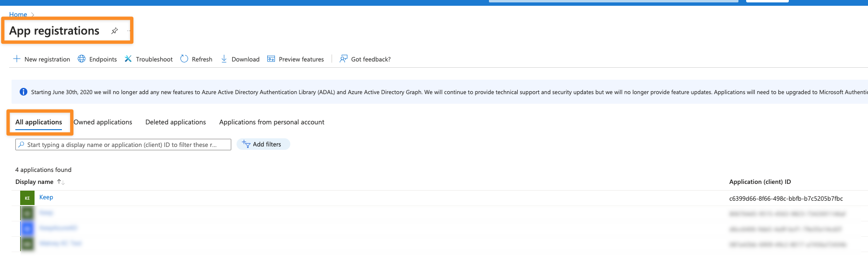The width and height of the screenshot is (868, 279).
Task: Click the Got feedback? label
Action: click(x=371, y=59)
